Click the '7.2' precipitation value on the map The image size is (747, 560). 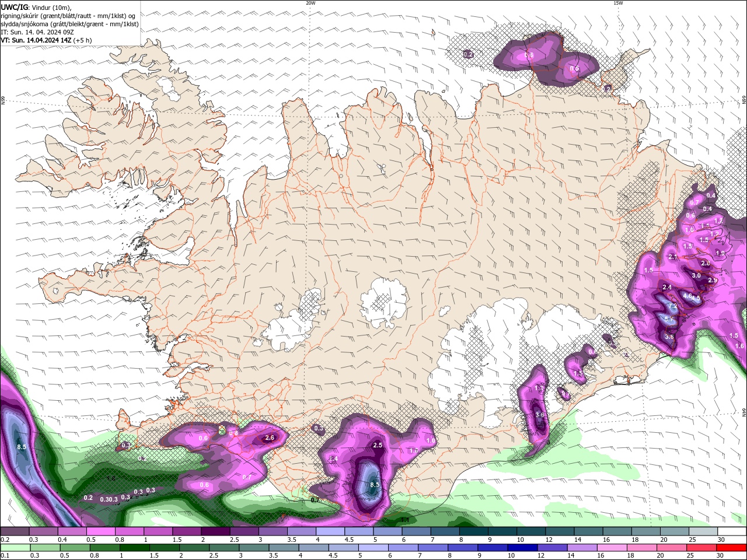[672, 306]
